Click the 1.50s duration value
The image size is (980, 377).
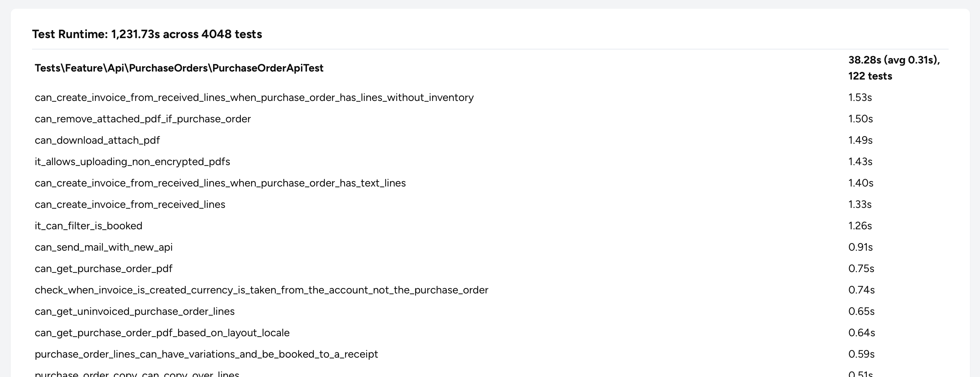click(x=860, y=119)
